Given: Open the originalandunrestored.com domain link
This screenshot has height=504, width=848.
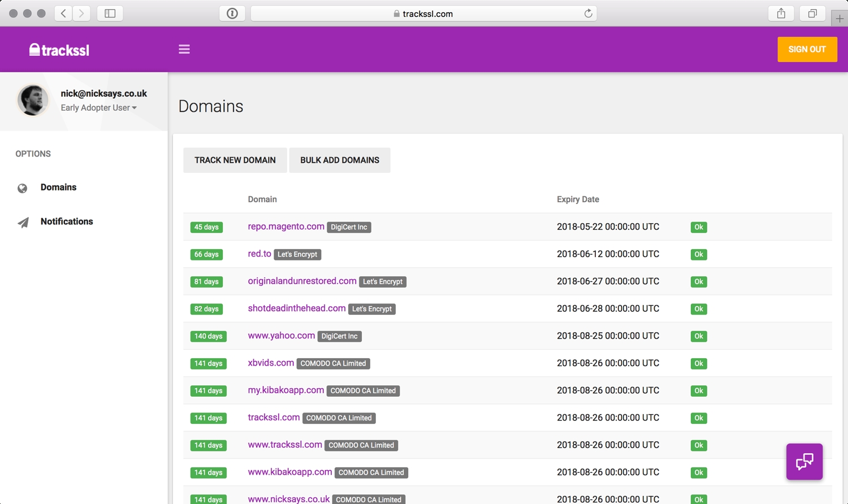Looking at the screenshot, I should (x=302, y=281).
